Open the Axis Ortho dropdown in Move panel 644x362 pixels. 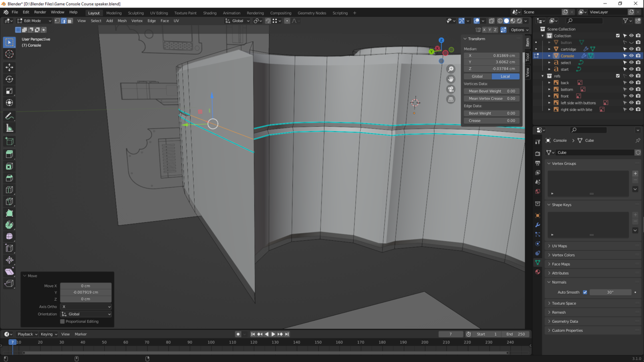point(86,306)
